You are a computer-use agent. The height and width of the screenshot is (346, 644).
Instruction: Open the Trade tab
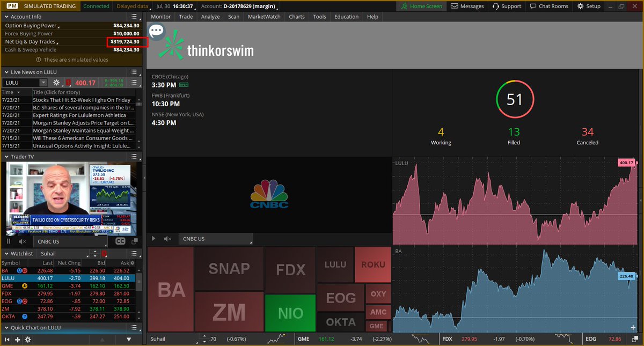click(186, 17)
